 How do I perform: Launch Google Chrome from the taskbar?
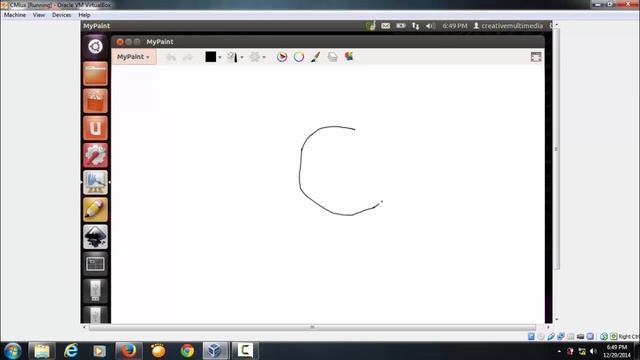coord(187,351)
